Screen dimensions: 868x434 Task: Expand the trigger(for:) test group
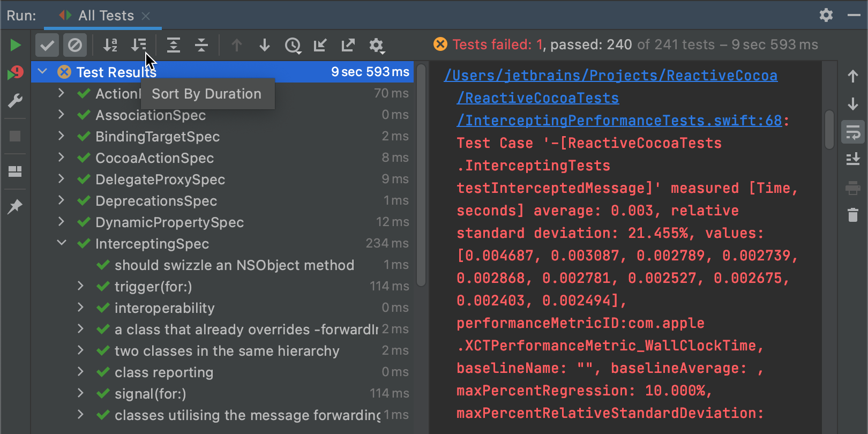tap(80, 286)
